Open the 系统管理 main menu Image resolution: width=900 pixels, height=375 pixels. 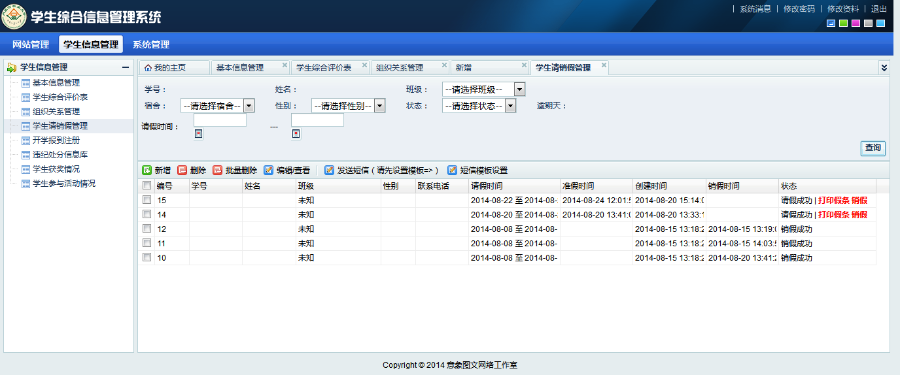(x=151, y=44)
